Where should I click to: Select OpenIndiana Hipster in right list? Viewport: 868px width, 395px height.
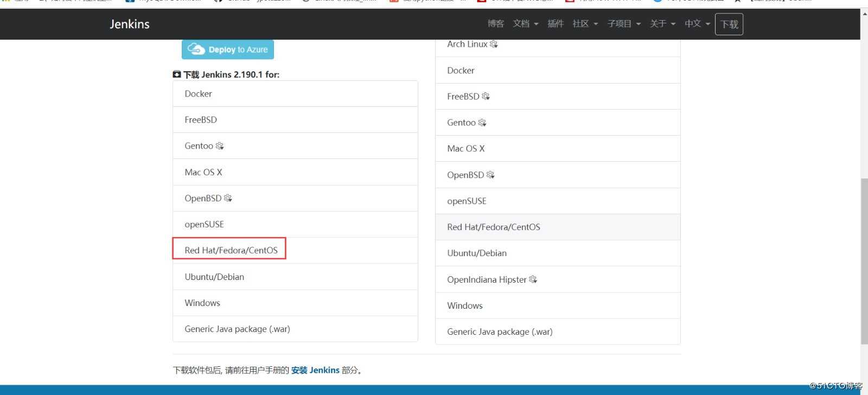tap(558, 279)
